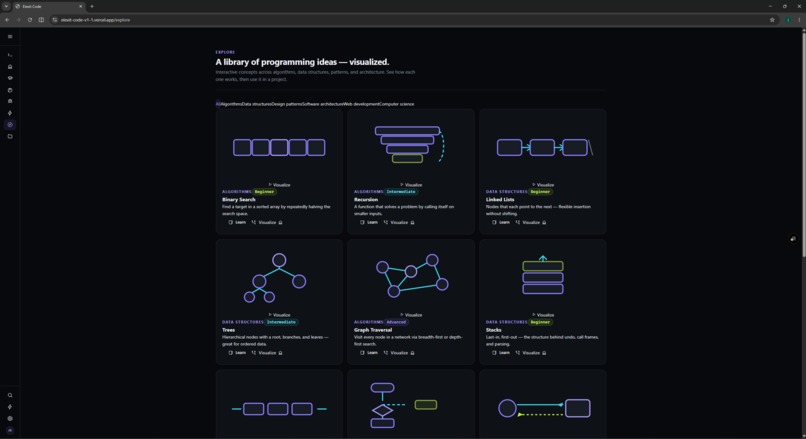Click the Learn icon link on Trees card
This screenshot has width=806, height=439.
pyautogui.click(x=237, y=353)
